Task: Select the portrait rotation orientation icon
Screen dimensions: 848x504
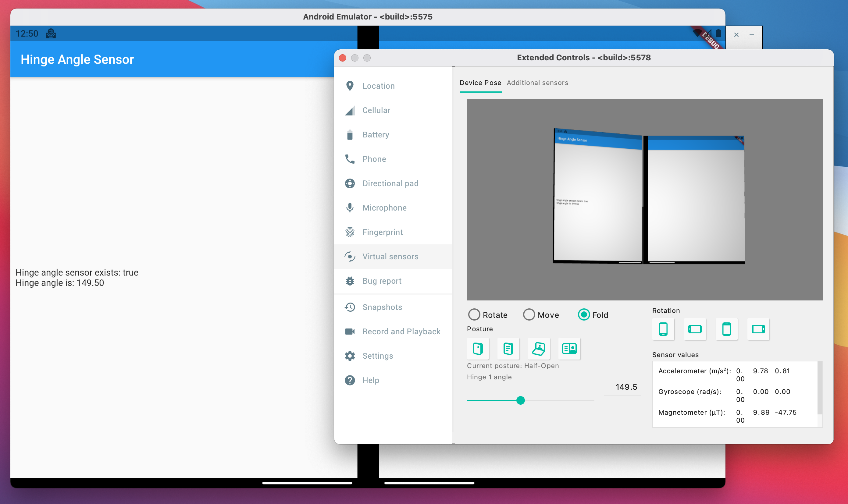Action: (663, 329)
